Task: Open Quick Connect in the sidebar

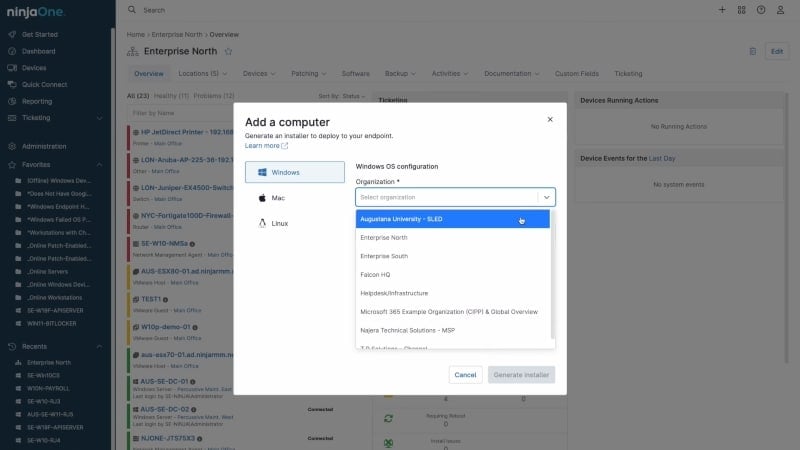Action: pos(44,85)
